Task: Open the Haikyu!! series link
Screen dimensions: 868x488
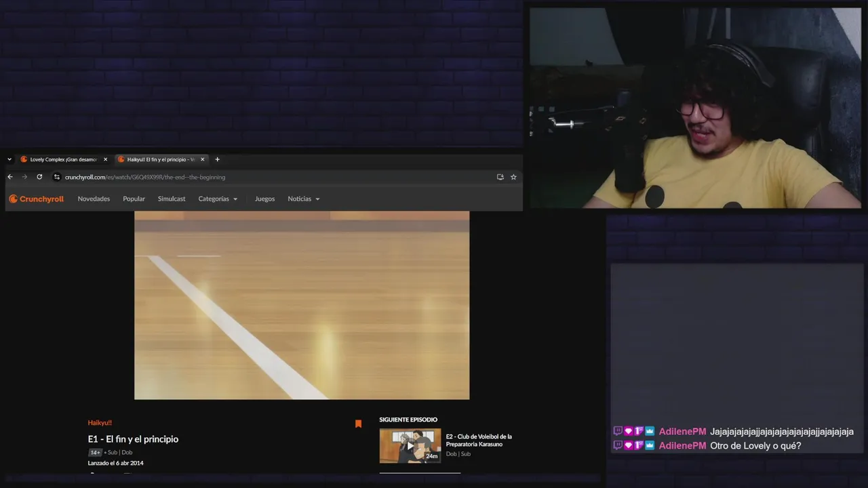Action: tap(100, 422)
